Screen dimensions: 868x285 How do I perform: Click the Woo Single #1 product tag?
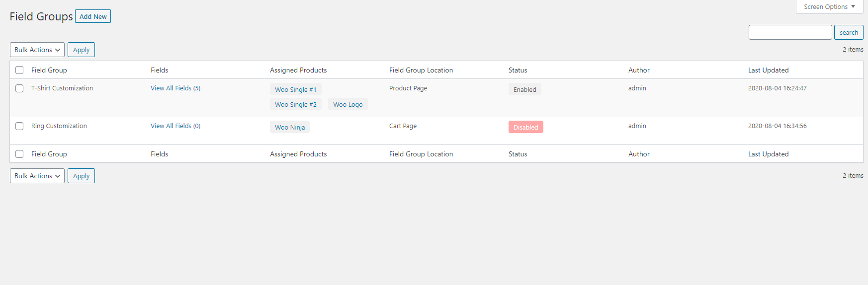click(295, 89)
